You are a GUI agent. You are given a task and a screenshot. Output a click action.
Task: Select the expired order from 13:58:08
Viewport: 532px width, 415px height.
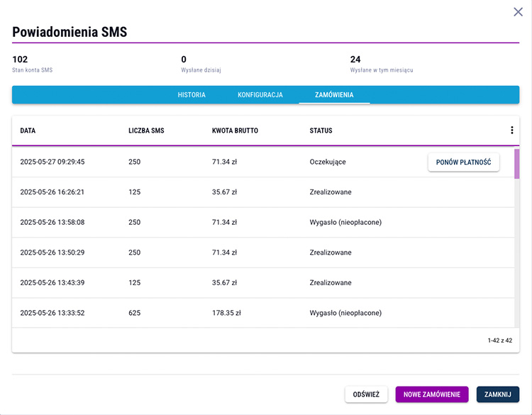[263, 222]
